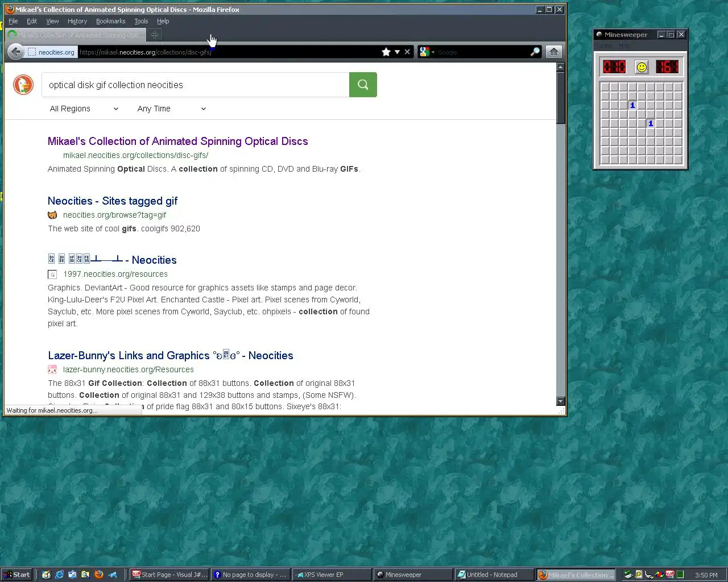This screenshot has width=728, height=582.
Task: Launch Internet Explorer from quick launch bar
Action: click(59, 575)
